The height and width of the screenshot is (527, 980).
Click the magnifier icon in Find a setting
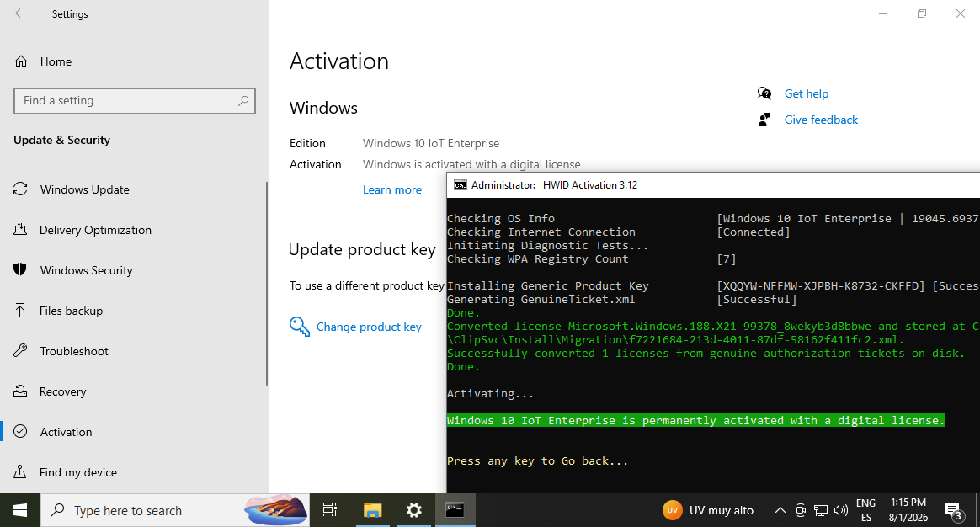pyautogui.click(x=243, y=101)
